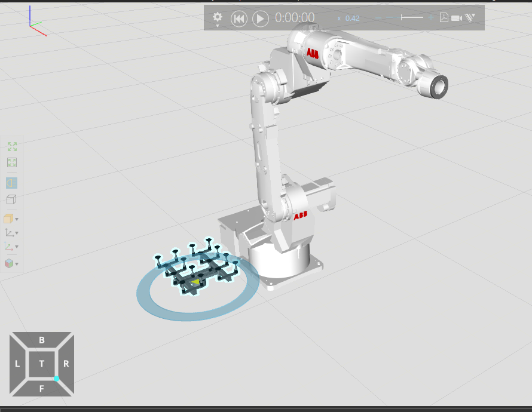This screenshot has width=532, height=412.
Task: Expand multicolor view cube dropdown arrow
Action: pos(17,264)
